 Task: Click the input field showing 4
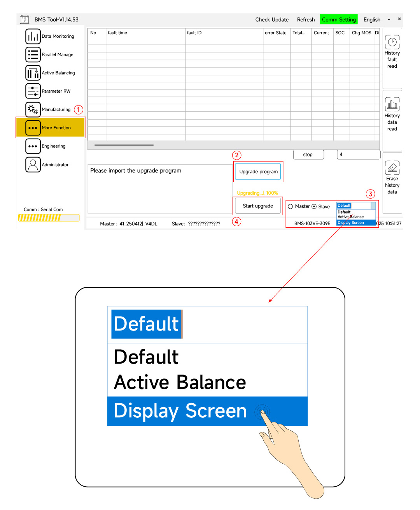(x=358, y=155)
